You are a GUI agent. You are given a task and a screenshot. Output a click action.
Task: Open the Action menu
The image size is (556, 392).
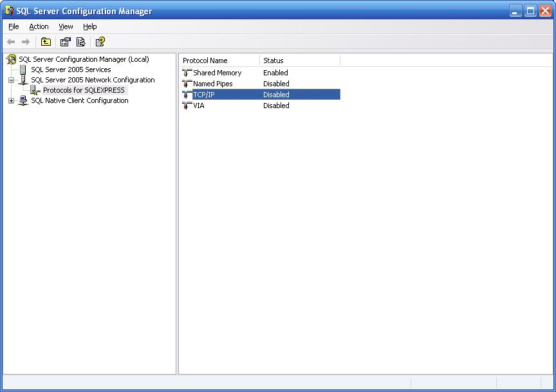tap(39, 26)
